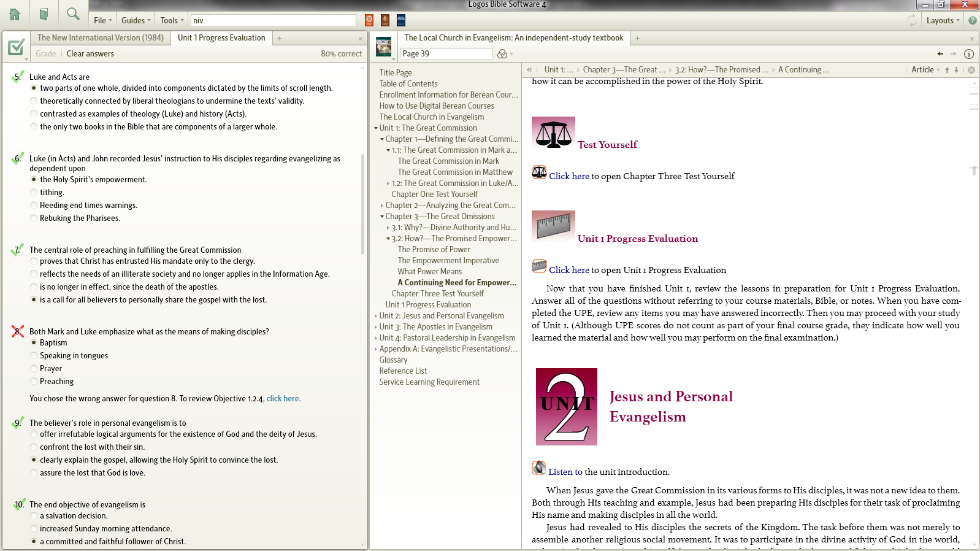Switch to the New International Version tab
The width and height of the screenshot is (980, 551).
[101, 38]
